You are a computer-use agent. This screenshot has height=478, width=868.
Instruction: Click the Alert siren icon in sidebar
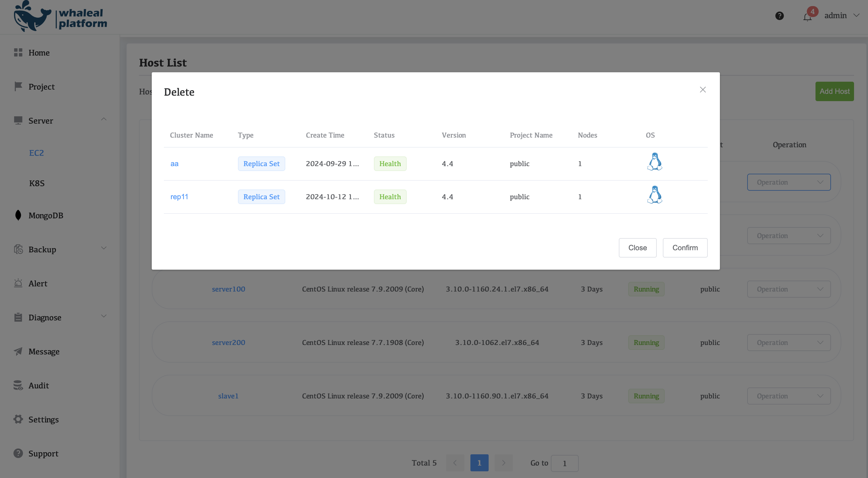[18, 283]
